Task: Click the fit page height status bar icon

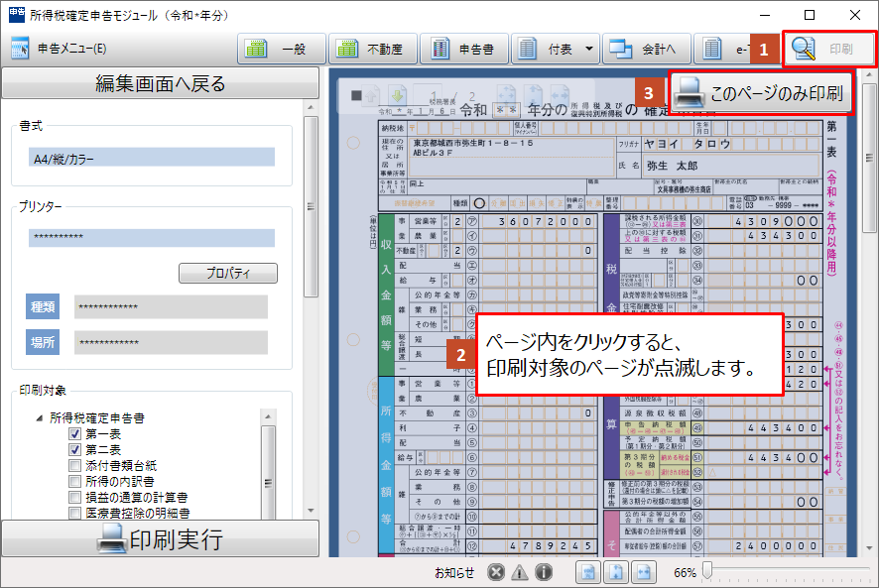Action: (616, 572)
